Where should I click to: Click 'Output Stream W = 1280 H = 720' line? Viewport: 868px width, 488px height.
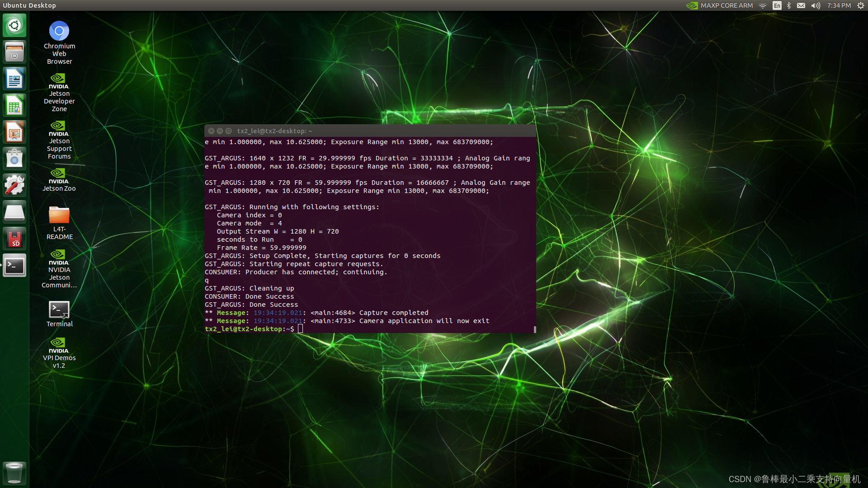[278, 231]
